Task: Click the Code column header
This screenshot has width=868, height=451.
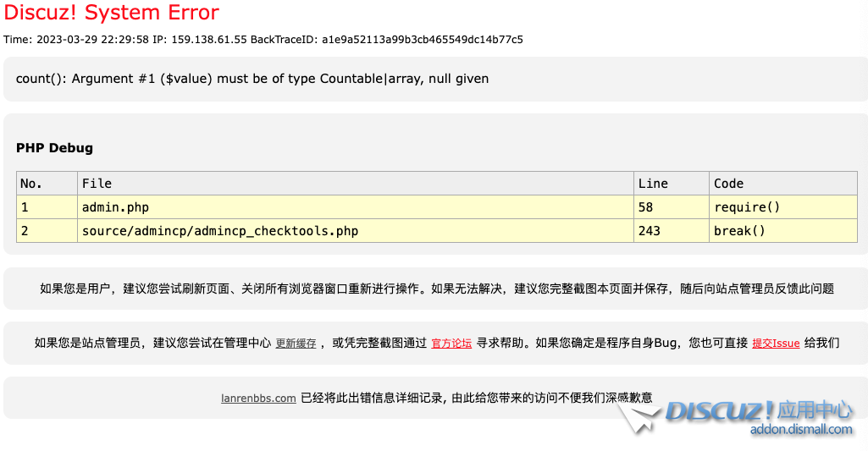Action: 728,184
